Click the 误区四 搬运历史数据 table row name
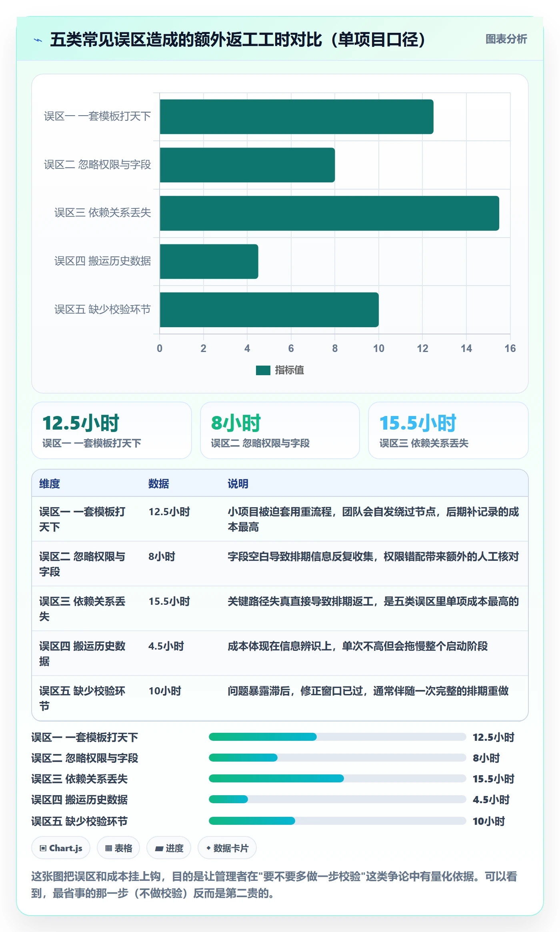Viewport: 560px width, 932px height. point(82,654)
